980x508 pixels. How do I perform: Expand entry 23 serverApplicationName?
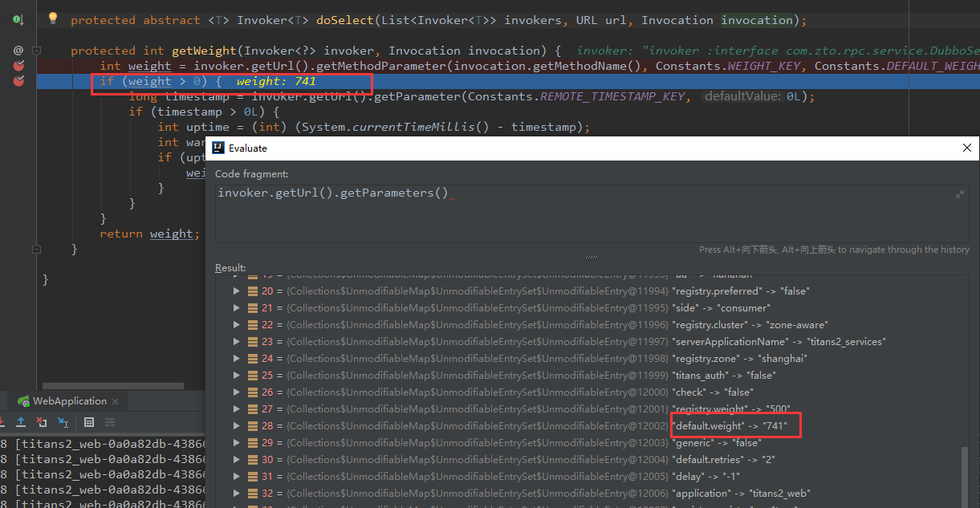click(237, 342)
